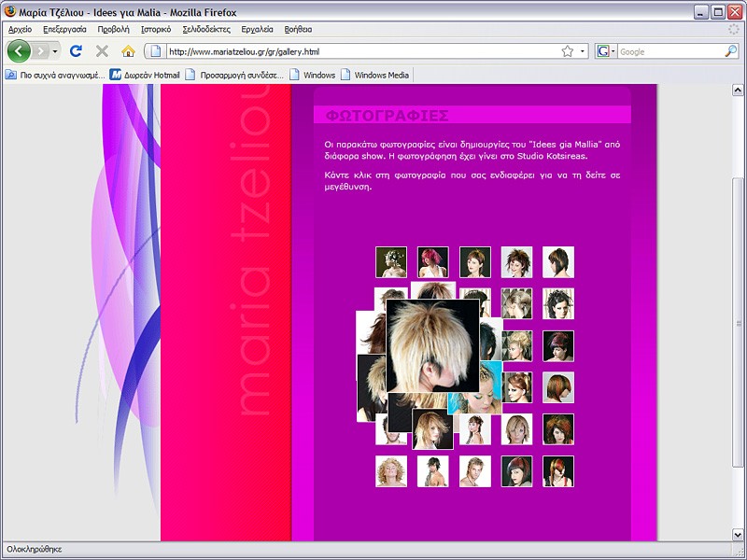Open the 'Προσαρμογή συνδέσε...' bookmark

click(x=234, y=76)
